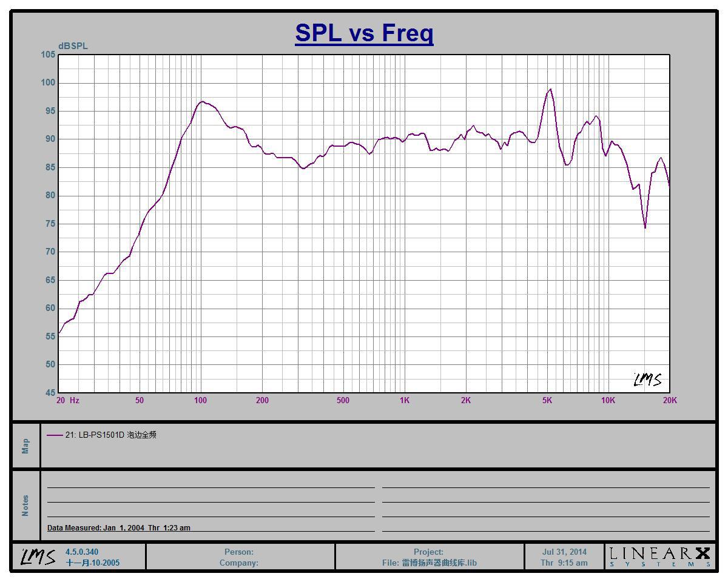The image size is (728, 582).
Task: Click the LinearX Systems logo
Action: (659, 557)
